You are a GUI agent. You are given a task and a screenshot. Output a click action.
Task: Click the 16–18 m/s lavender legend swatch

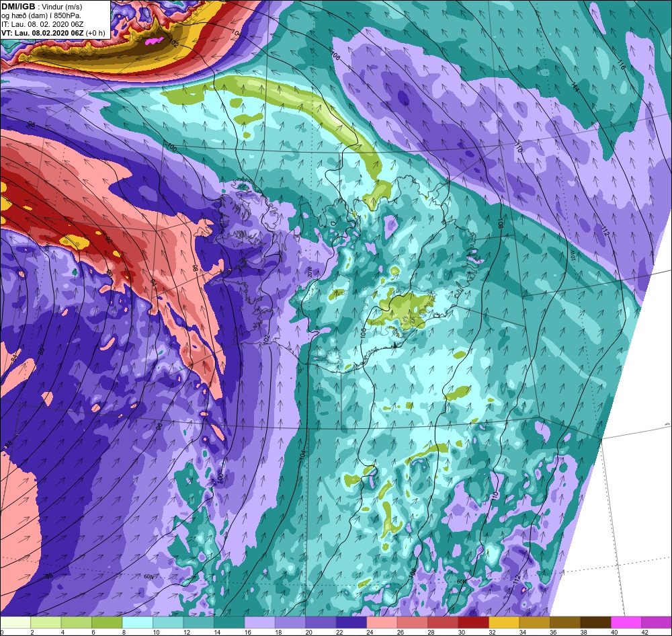coord(259,623)
